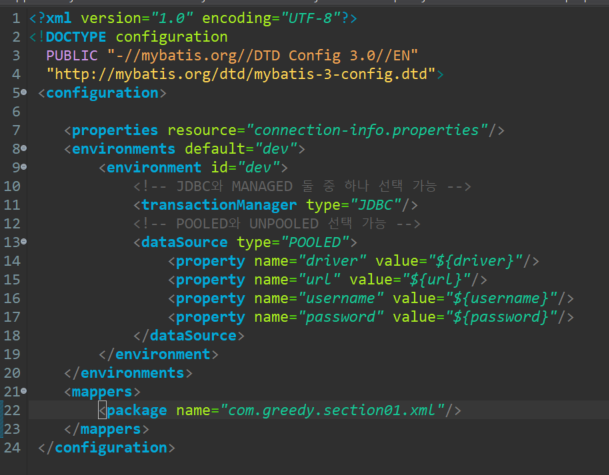
Task: Click the opening configuration tag on line 5
Action: [x=102, y=93]
